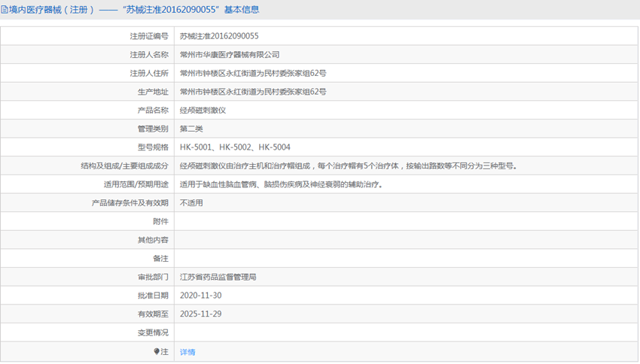Click management category value 第二类
Screen dimensions: 640x364
(x=191, y=129)
